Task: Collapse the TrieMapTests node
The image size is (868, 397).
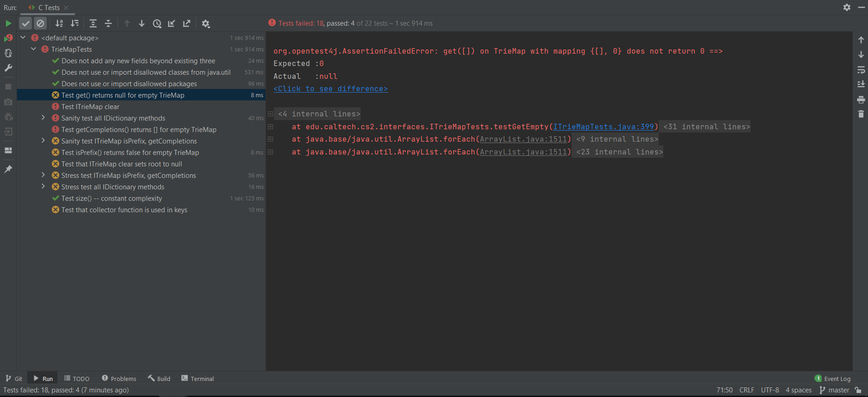Action: pos(33,49)
